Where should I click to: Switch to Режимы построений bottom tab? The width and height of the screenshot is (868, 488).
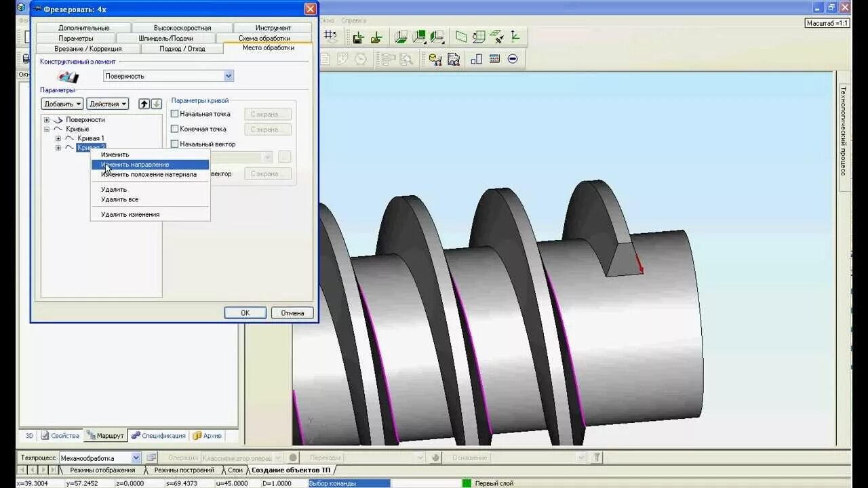[184, 470]
